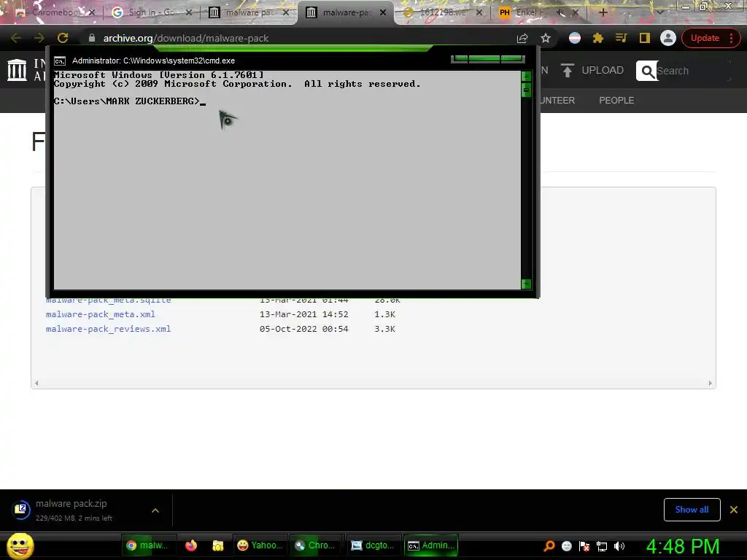Click the browser back arrow
Image resolution: width=747 pixels, height=560 pixels.
[x=16, y=38]
